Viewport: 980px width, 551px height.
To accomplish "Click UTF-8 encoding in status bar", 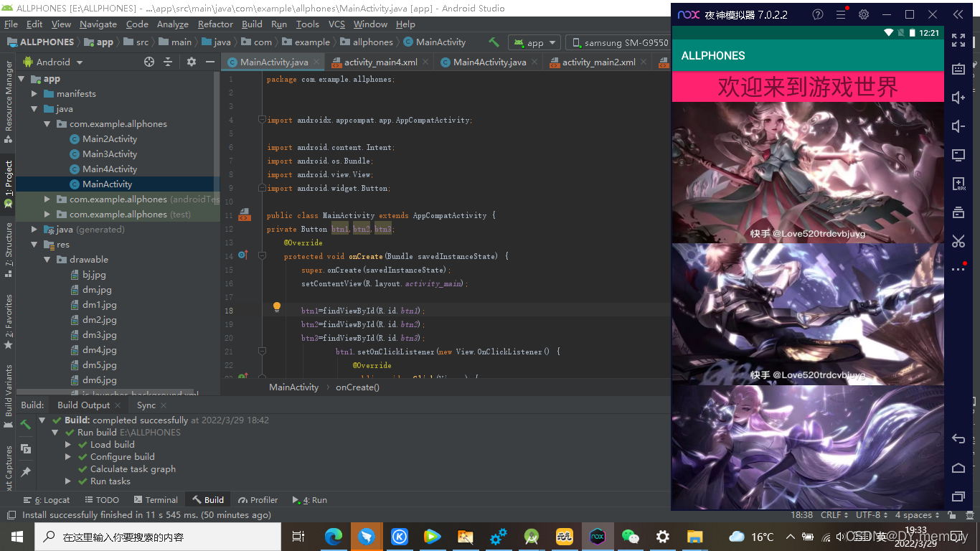I will click(872, 515).
